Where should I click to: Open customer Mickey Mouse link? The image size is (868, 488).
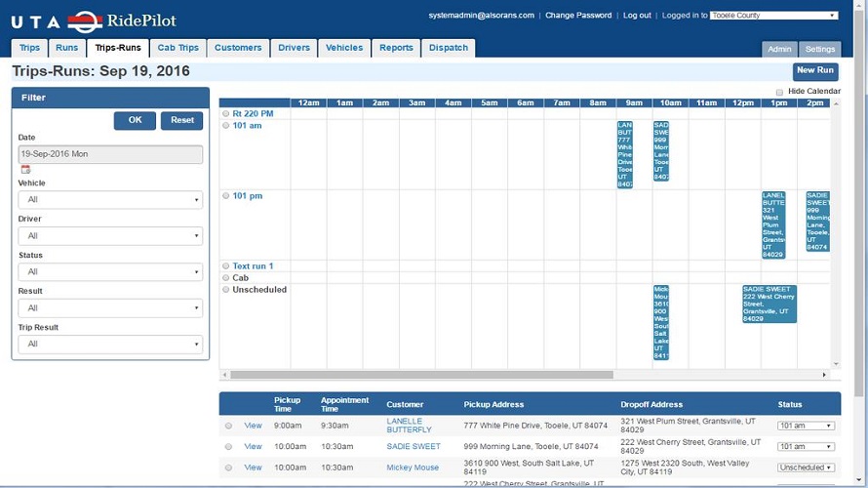point(413,468)
